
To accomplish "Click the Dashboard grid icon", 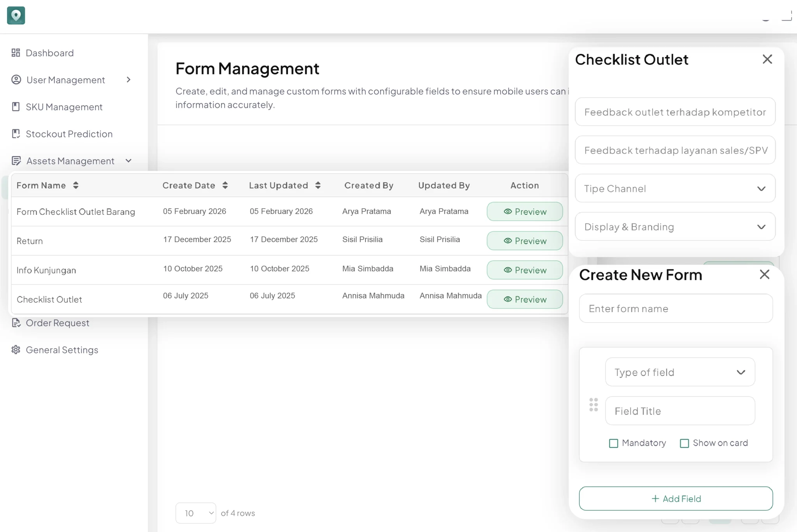I will click(x=16, y=53).
